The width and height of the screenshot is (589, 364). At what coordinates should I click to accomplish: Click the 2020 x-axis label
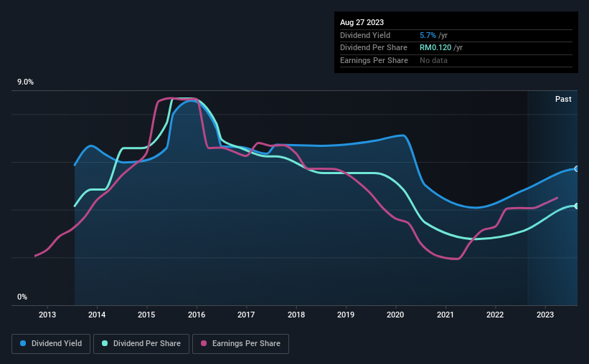[x=395, y=315]
